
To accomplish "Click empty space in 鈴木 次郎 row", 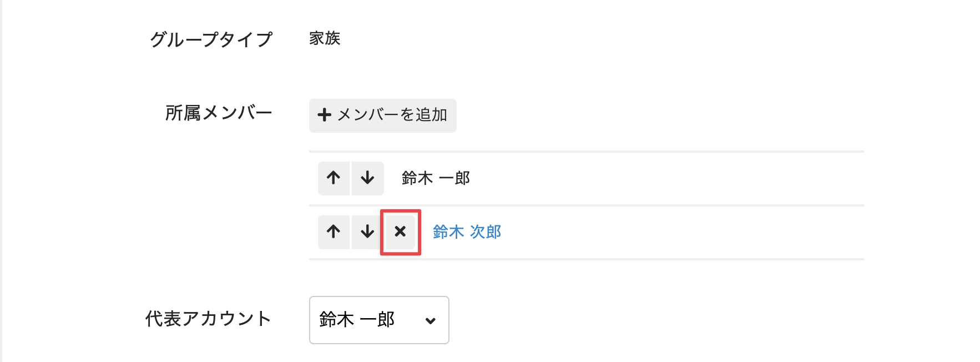I will (666, 232).
